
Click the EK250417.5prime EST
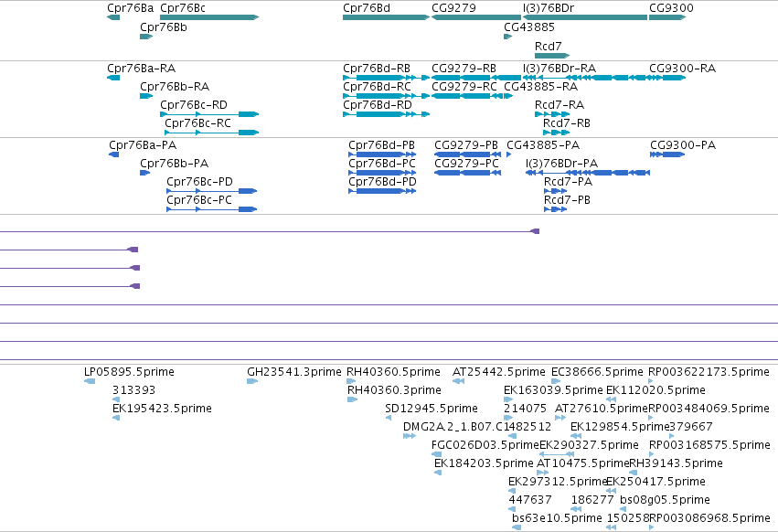coord(611,491)
